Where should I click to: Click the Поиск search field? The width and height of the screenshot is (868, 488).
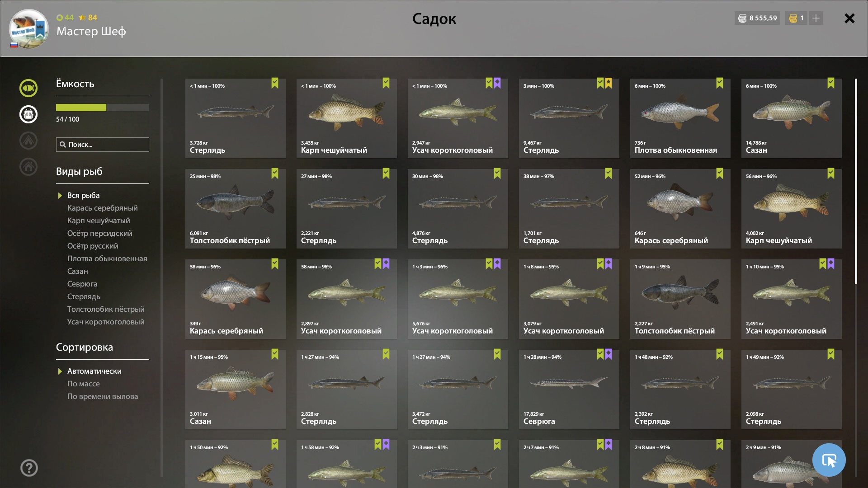[103, 145]
